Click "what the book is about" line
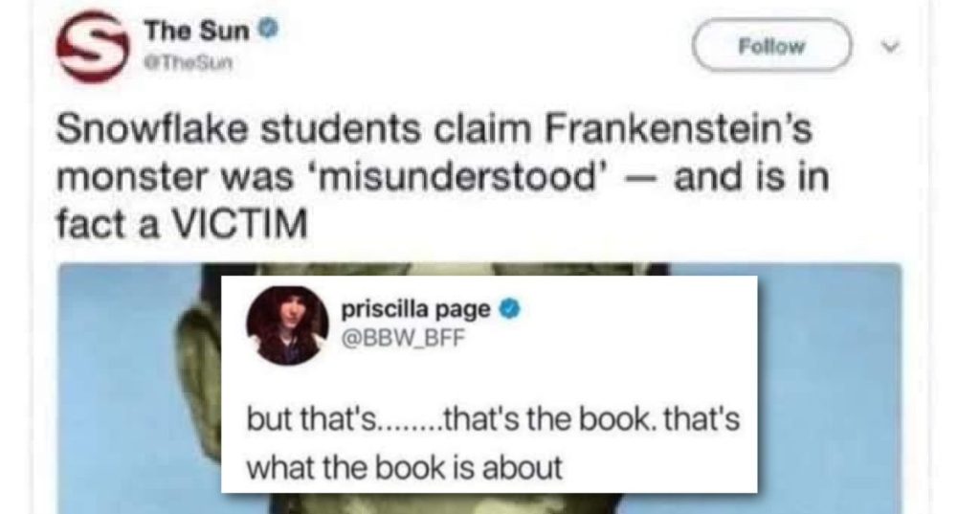The image size is (980, 514). [x=405, y=467]
